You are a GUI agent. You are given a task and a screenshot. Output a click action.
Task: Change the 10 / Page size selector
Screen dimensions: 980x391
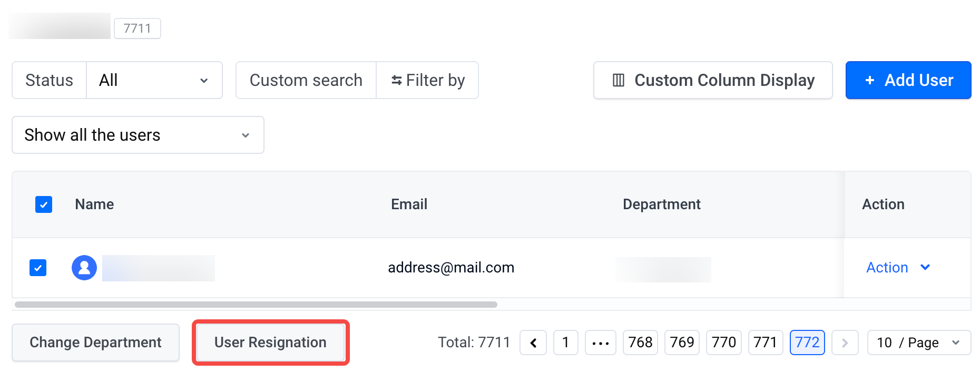(x=919, y=343)
